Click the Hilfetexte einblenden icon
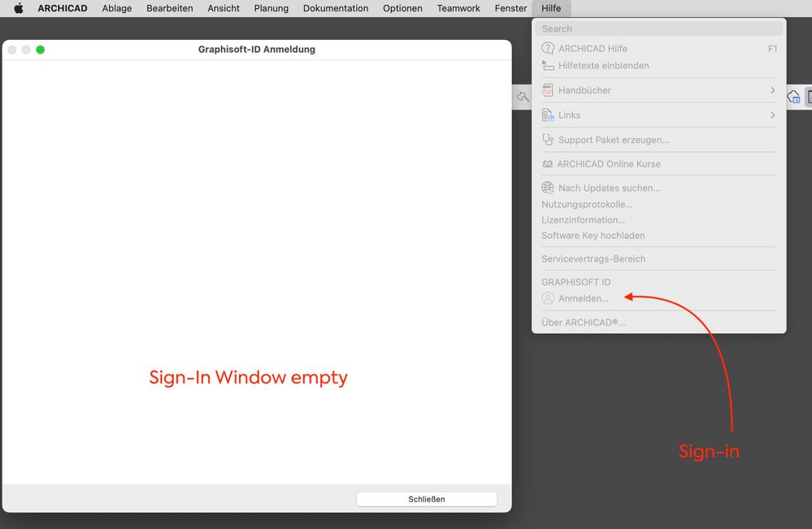The image size is (812, 529). [x=546, y=65]
